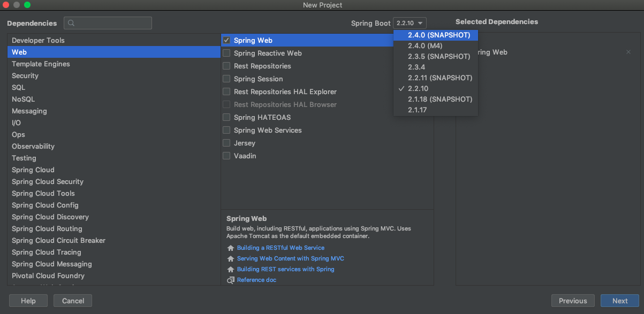Click the home icon beside Serving Web Content
Image resolution: width=644 pixels, height=314 pixels.
pos(231,259)
